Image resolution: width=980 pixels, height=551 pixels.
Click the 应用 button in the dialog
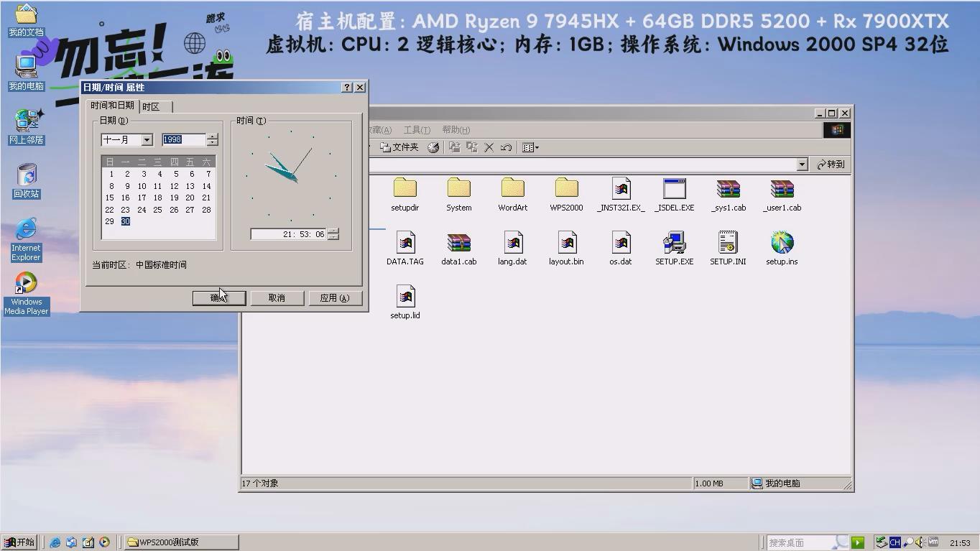pyautogui.click(x=335, y=297)
